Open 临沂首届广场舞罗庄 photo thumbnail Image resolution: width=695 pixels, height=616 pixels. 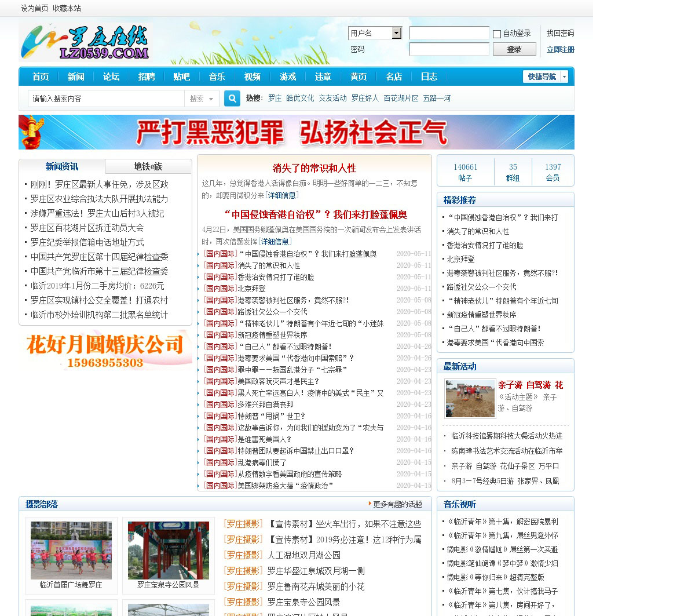pyautogui.click(x=71, y=550)
